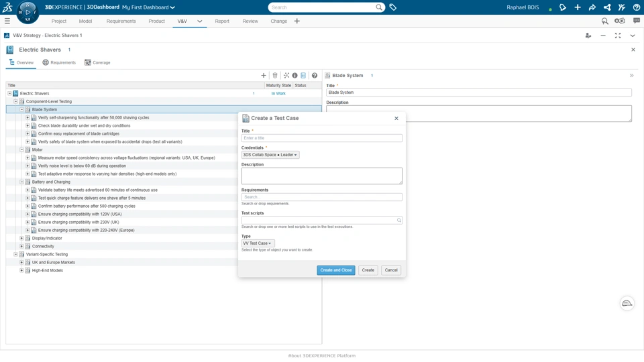Switch to the Coverage view tab
644x362 pixels.
(97, 63)
